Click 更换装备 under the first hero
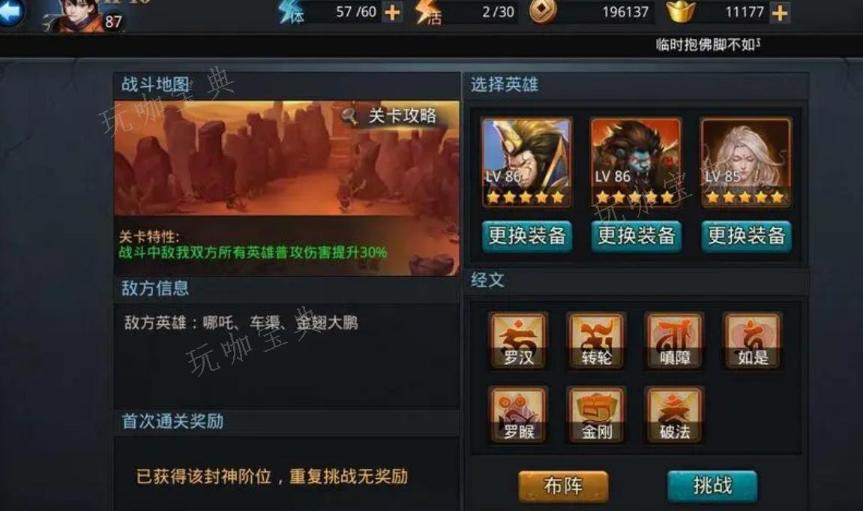The image size is (863, 511). coord(527,236)
